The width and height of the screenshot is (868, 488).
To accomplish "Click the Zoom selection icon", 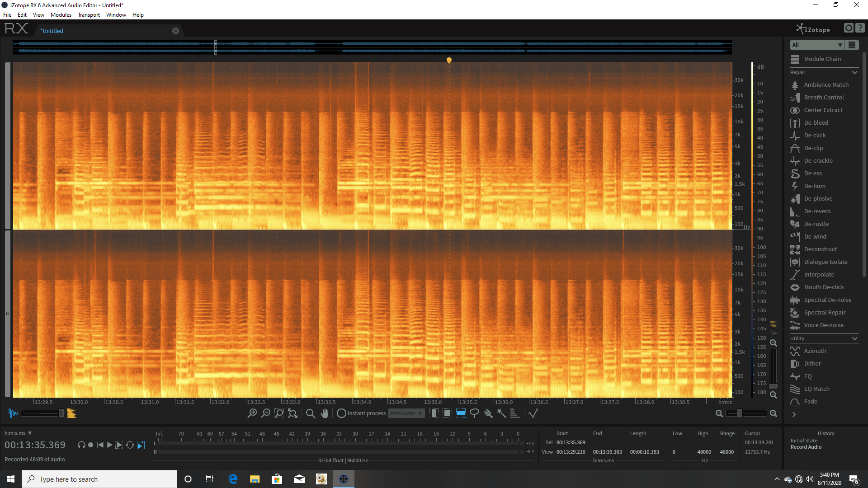I will [279, 413].
